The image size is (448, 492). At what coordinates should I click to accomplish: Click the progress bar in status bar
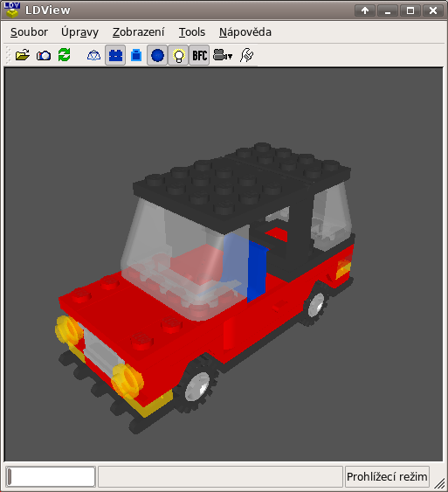pyautogui.click(x=51, y=476)
